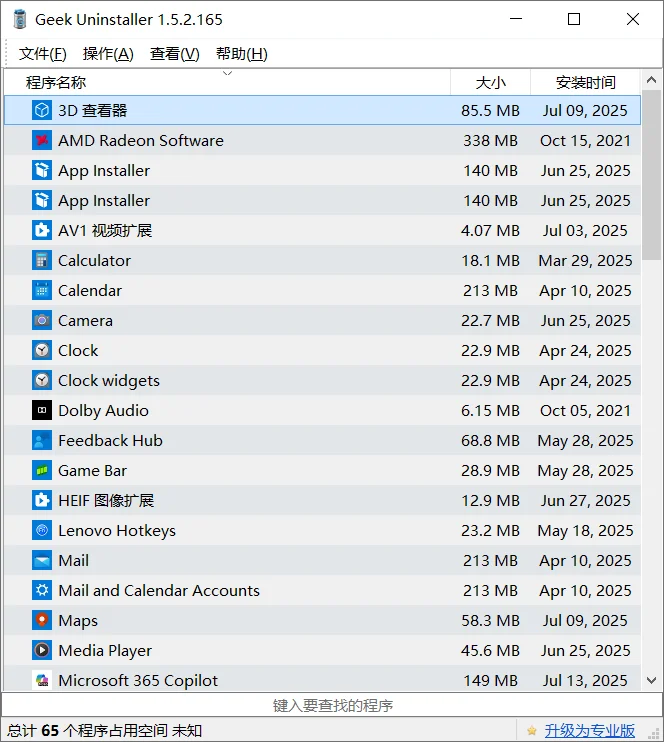
Task: Select the Mail and Calendar Accounts name
Action: pos(159,591)
